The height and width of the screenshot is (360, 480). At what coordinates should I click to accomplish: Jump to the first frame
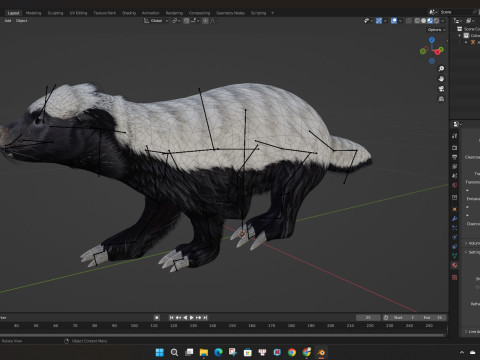(x=171, y=317)
